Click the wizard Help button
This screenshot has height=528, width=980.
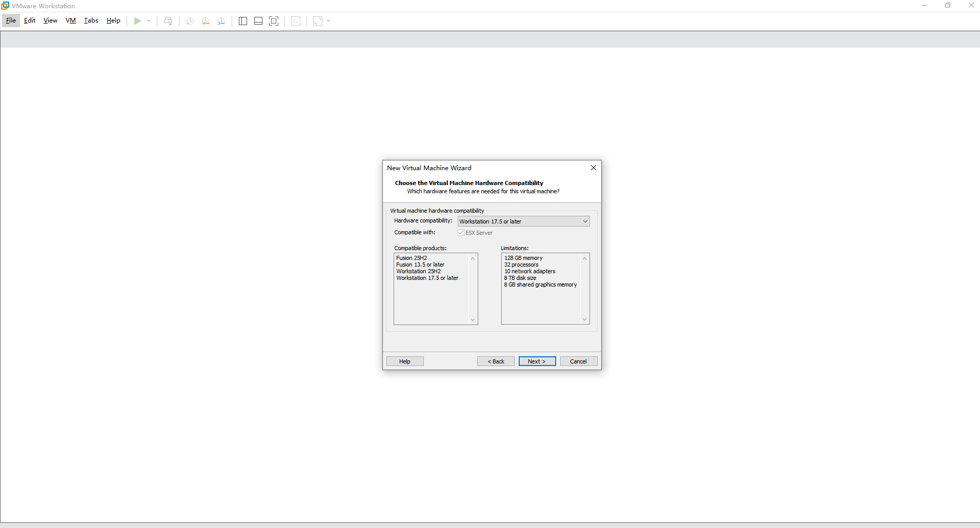pyautogui.click(x=405, y=361)
